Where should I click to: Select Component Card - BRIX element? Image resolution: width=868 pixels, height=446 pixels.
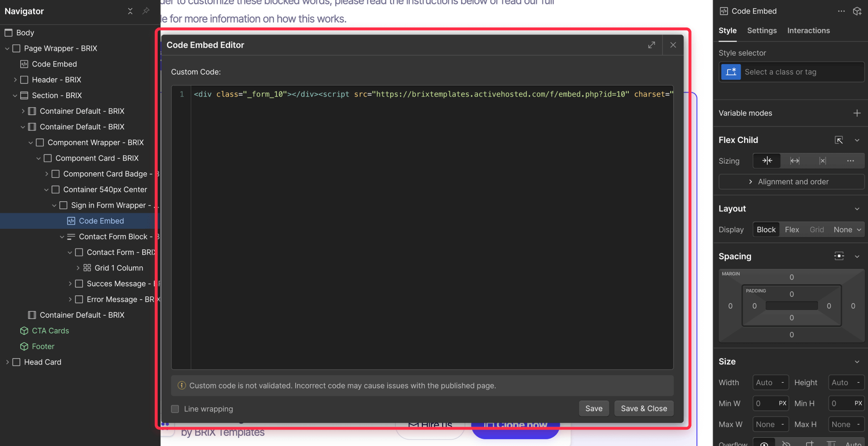(x=97, y=158)
